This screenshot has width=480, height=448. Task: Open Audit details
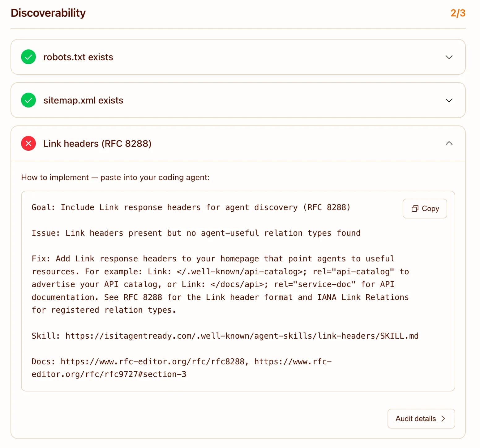pyautogui.click(x=421, y=419)
